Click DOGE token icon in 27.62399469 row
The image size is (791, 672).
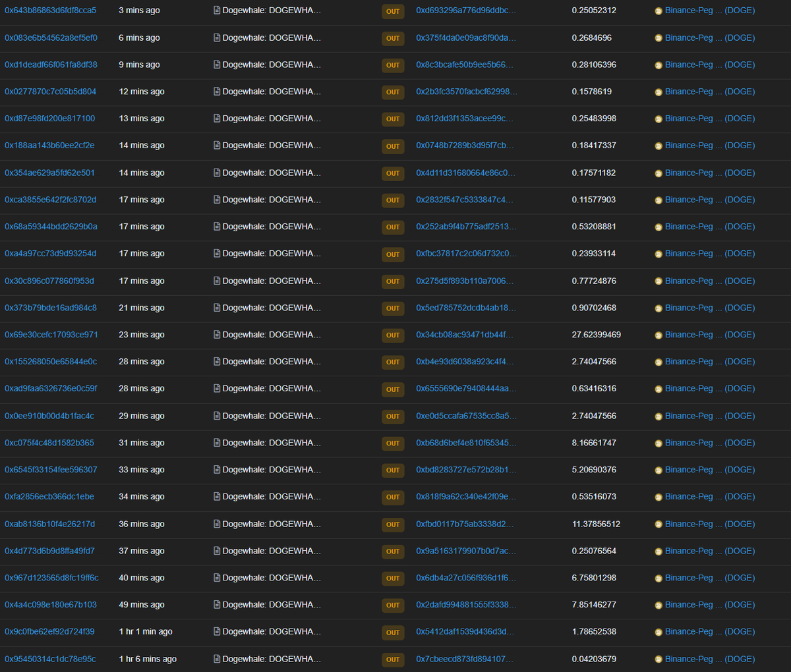pos(659,335)
